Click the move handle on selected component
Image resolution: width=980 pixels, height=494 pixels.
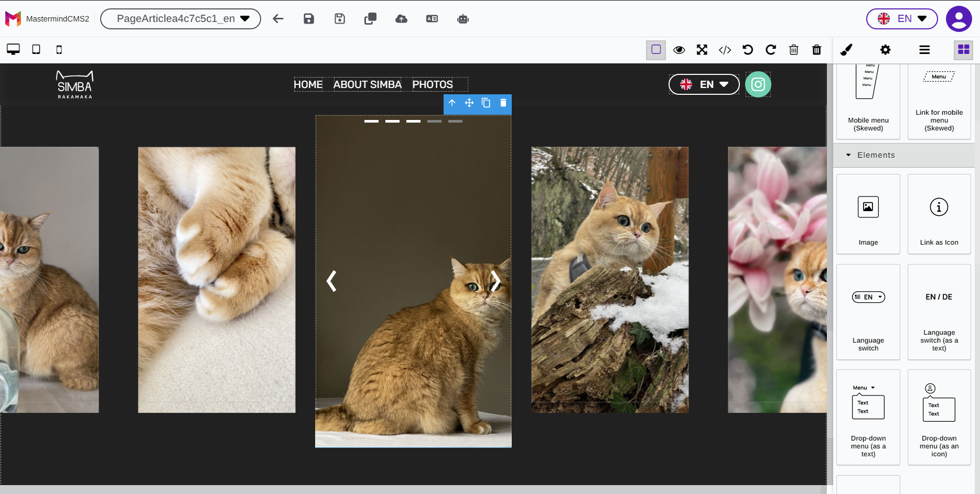pyautogui.click(x=469, y=103)
